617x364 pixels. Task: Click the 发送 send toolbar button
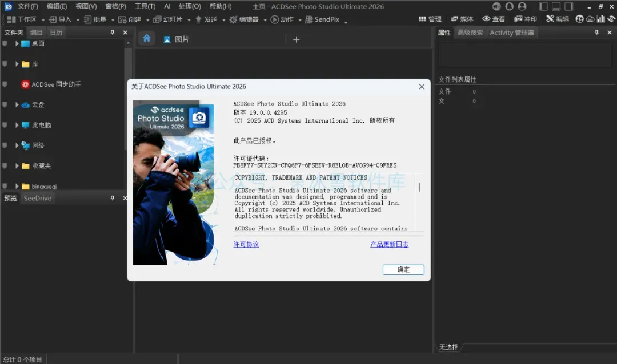(x=207, y=19)
